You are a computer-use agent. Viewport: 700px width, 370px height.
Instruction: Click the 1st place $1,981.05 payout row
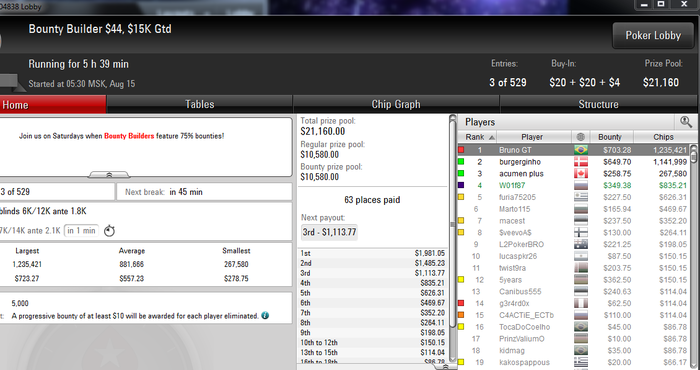point(372,253)
